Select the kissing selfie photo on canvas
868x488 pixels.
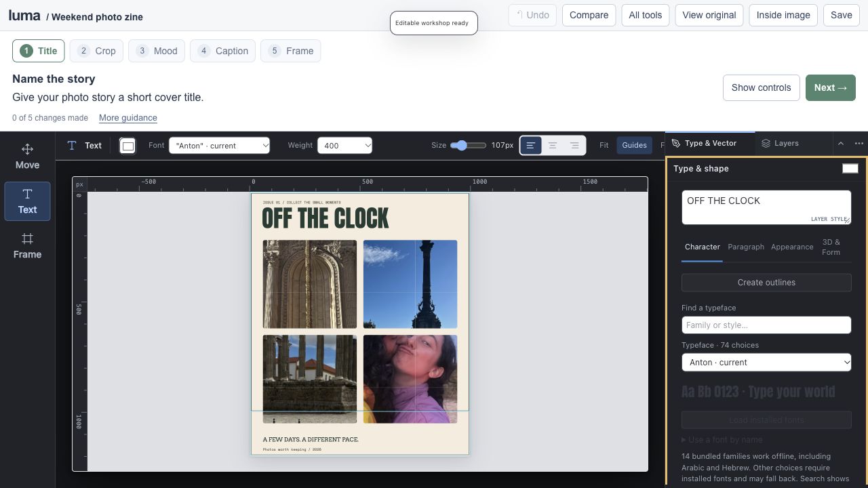(x=410, y=379)
